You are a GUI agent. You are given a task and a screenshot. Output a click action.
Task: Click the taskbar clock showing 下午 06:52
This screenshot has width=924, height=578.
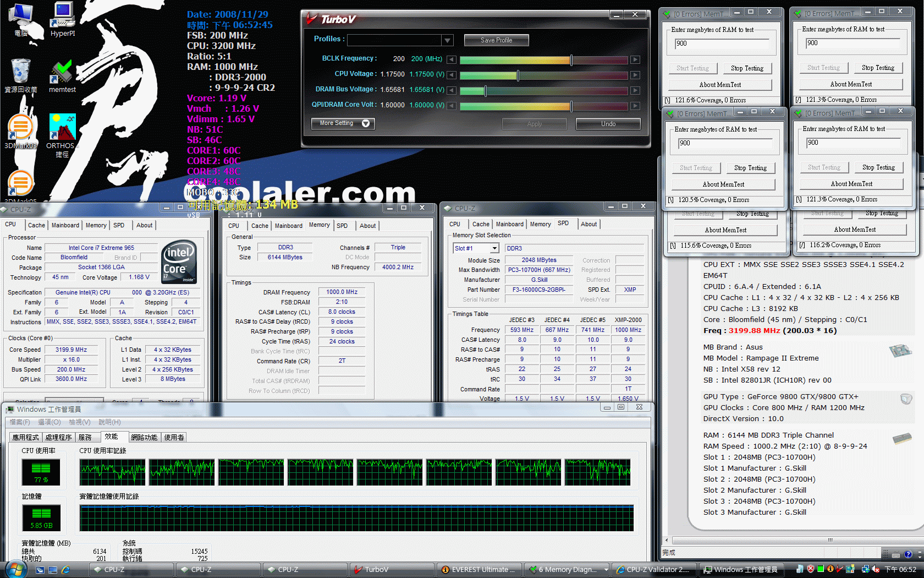tap(900, 570)
